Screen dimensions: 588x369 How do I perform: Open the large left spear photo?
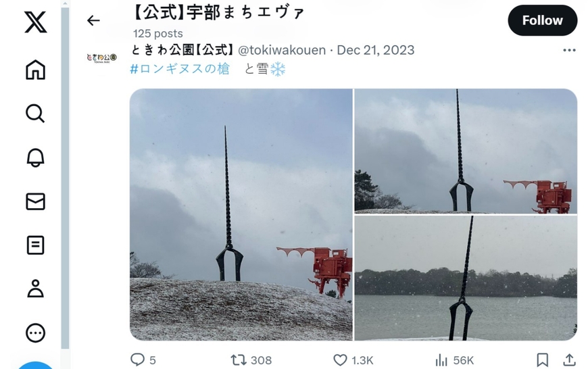pyautogui.click(x=241, y=214)
